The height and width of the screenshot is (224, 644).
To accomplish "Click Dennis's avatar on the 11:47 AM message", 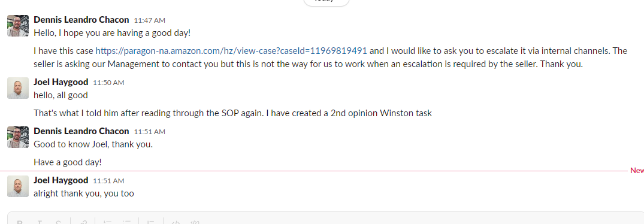I will coord(18,26).
